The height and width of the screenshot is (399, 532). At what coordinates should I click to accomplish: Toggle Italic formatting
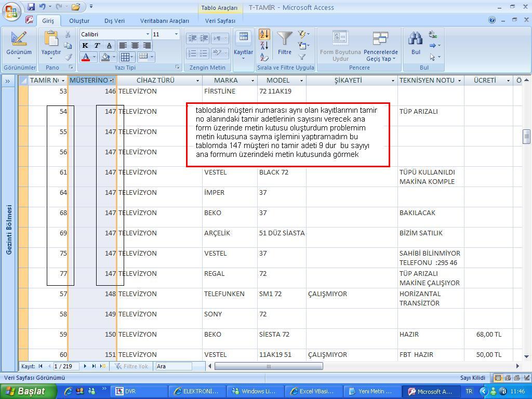(x=97, y=46)
